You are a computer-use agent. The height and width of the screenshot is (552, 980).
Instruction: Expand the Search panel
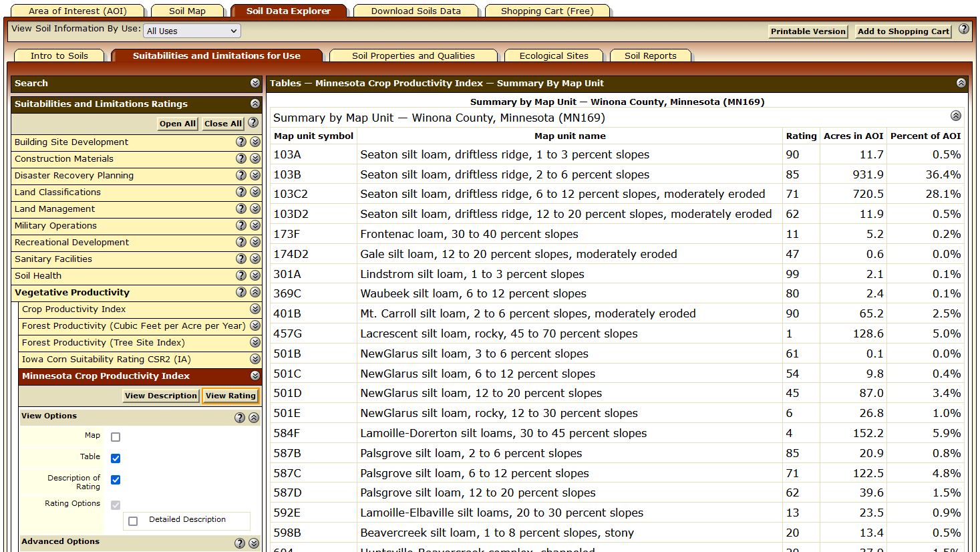(255, 83)
